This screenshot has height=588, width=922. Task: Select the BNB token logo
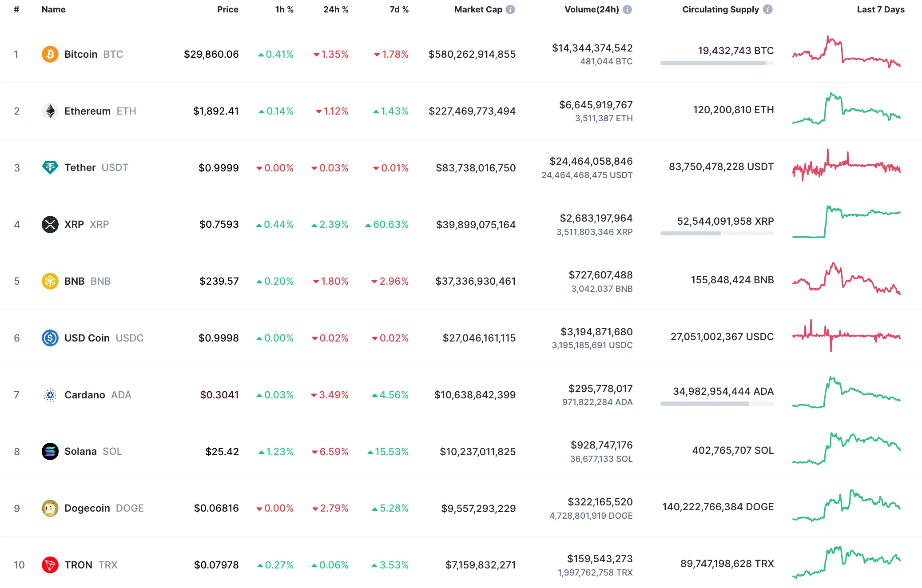[x=50, y=281]
